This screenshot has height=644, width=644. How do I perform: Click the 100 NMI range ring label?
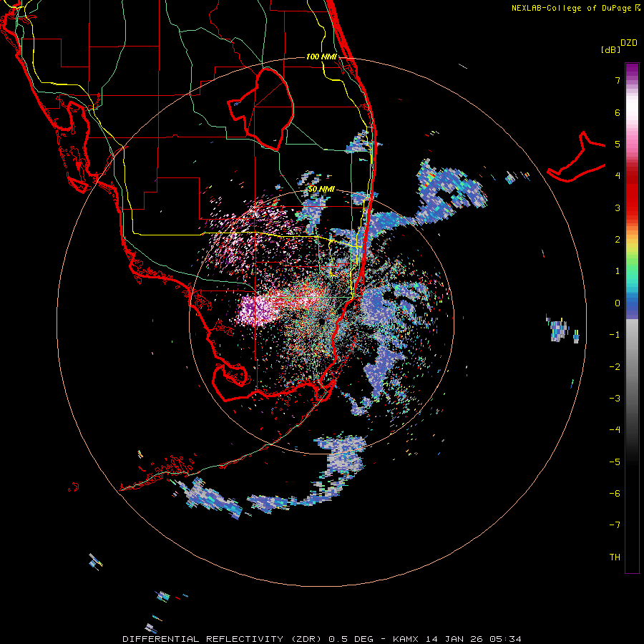tap(321, 57)
